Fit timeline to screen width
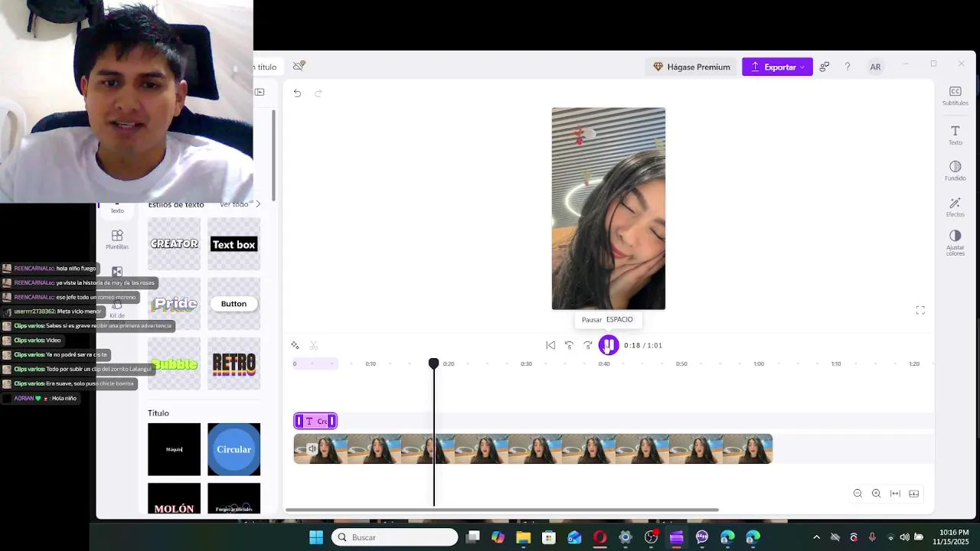The height and width of the screenshot is (551, 980). [x=895, y=494]
